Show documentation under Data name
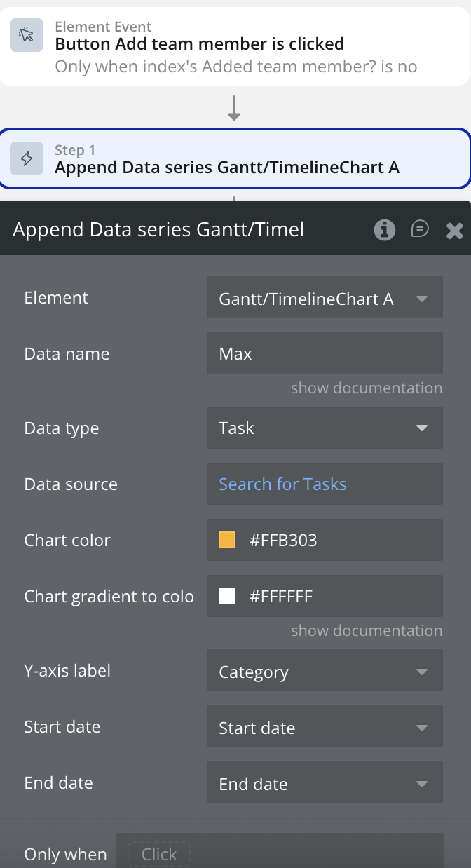This screenshot has width=471, height=868. click(x=367, y=388)
